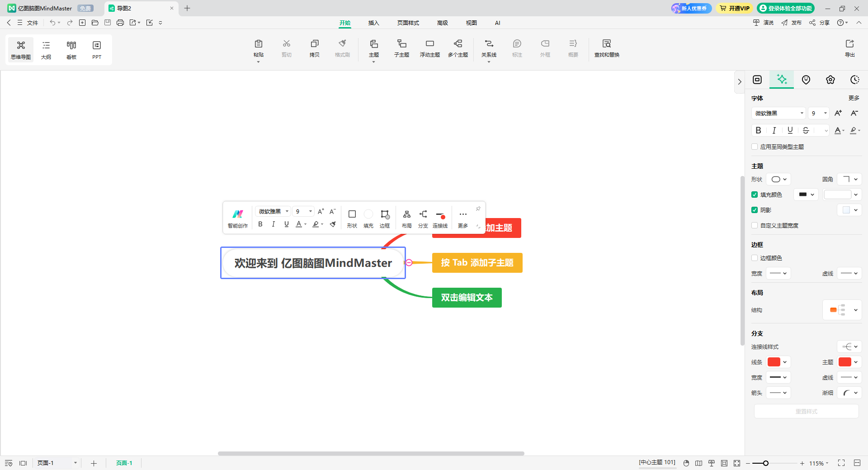Click Branch (分支) in the floating toolbar
868x470 pixels.
423,218
